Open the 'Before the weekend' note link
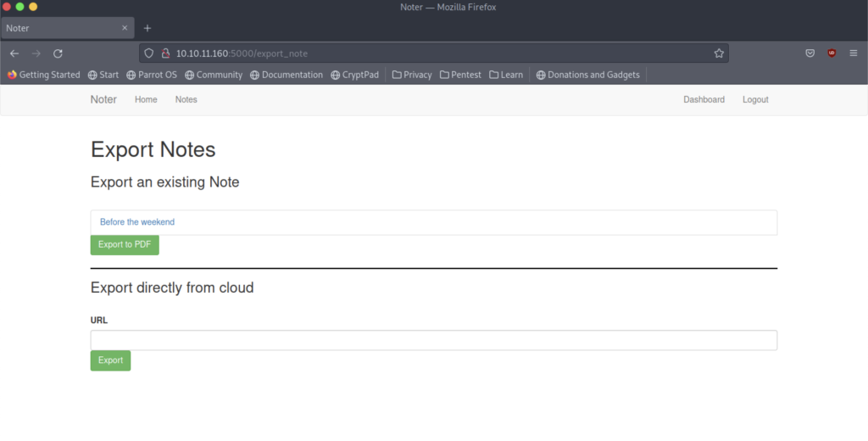Viewport: 868px width, 441px height. pyautogui.click(x=137, y=222)
